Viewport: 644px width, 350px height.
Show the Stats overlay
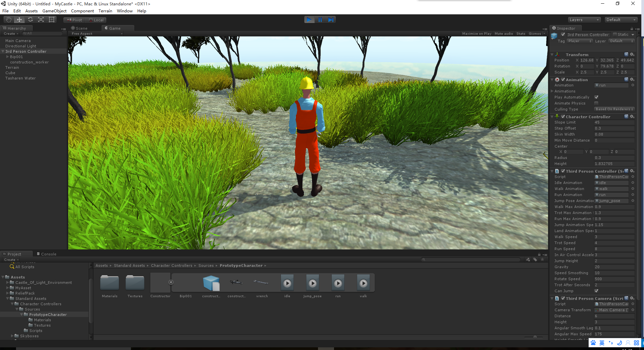(521, 34)
